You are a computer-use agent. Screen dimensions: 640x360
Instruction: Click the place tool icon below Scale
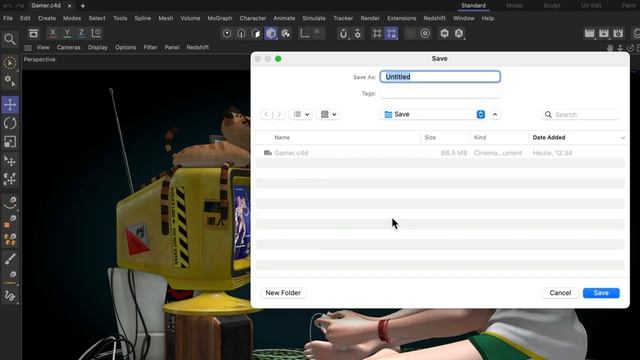10,161
